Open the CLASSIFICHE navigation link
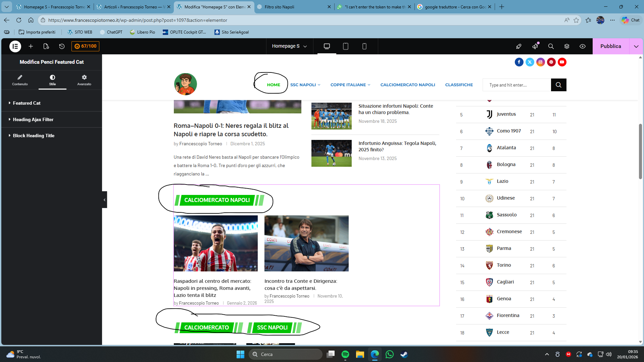The image size is (644, 362). coord(459,85)
